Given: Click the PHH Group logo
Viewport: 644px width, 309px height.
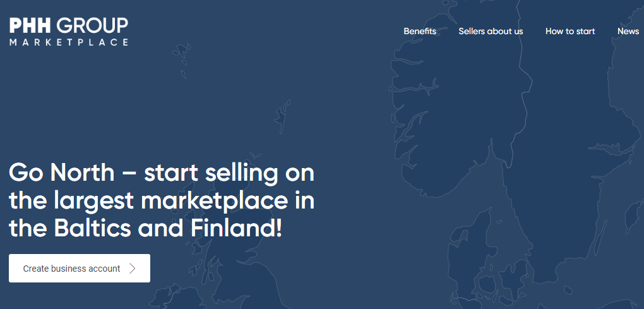Looking at the screenshot, I should (69, 31).
